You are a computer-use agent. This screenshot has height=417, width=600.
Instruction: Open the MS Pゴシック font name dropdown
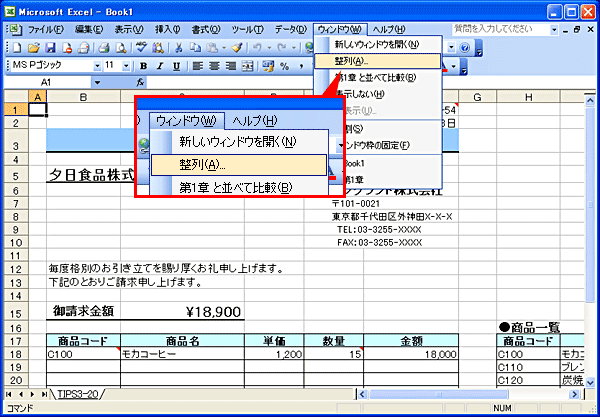point(98,66)
